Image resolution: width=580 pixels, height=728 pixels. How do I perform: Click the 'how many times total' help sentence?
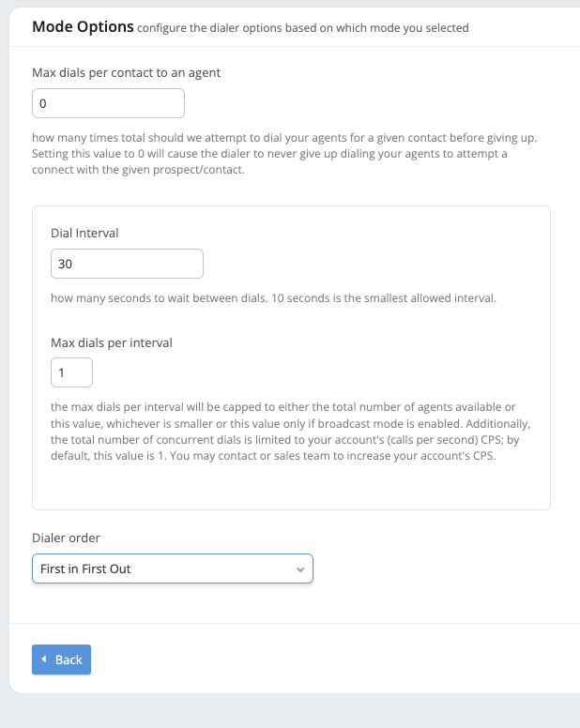coord(284,138)
